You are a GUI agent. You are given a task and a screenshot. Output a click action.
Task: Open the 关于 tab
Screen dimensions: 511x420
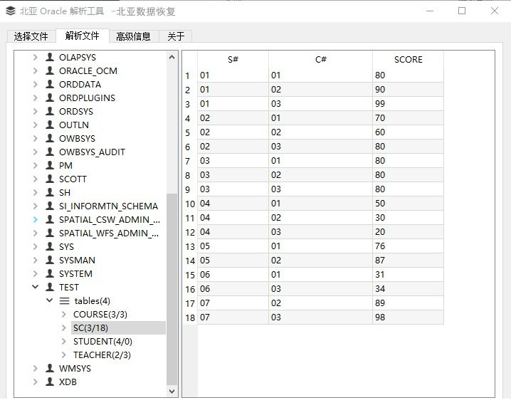click(176, 36)
